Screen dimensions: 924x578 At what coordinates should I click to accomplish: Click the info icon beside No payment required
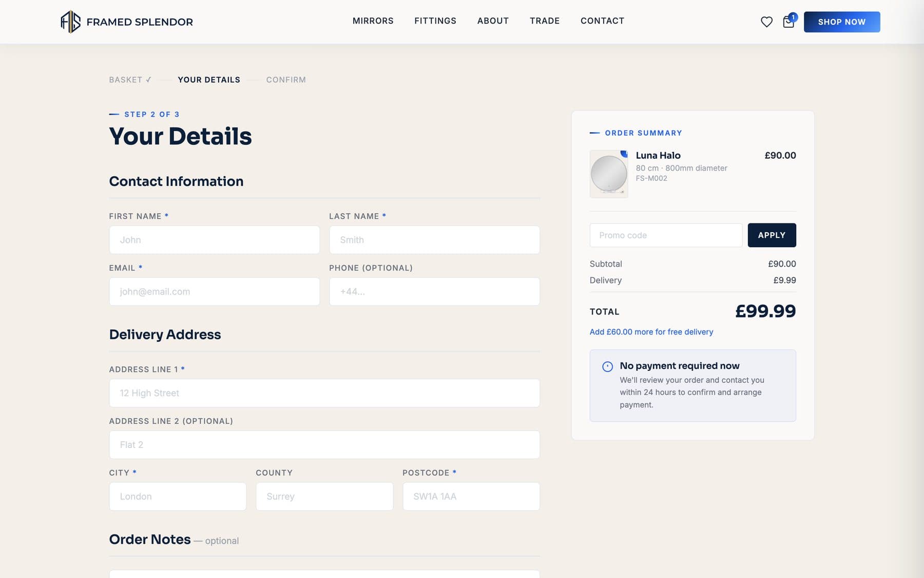click(x=607, y=366)
